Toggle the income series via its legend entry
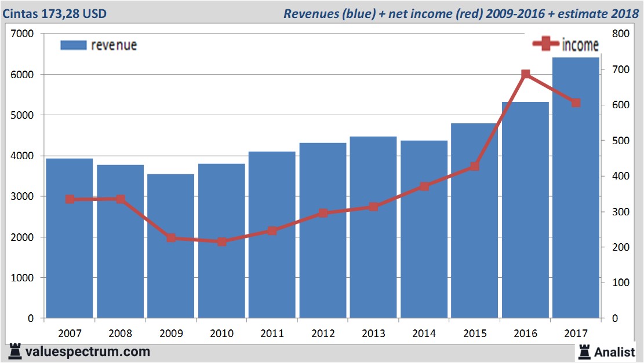Screen dimensions: 644x363 pos(578,44)
